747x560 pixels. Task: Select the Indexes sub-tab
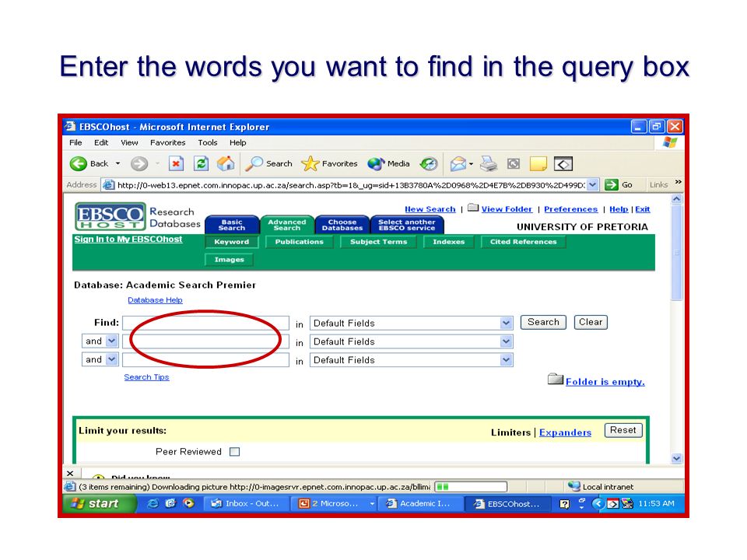pos(449,242)
